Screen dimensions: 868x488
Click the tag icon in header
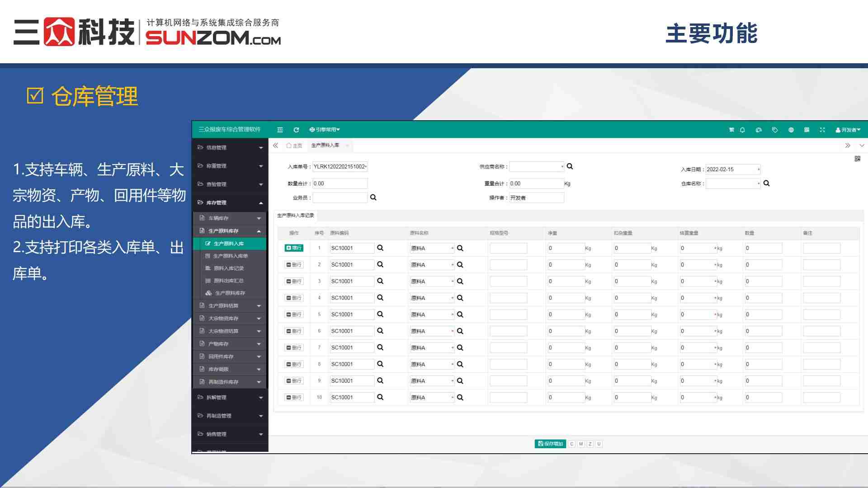click(775, 130)
